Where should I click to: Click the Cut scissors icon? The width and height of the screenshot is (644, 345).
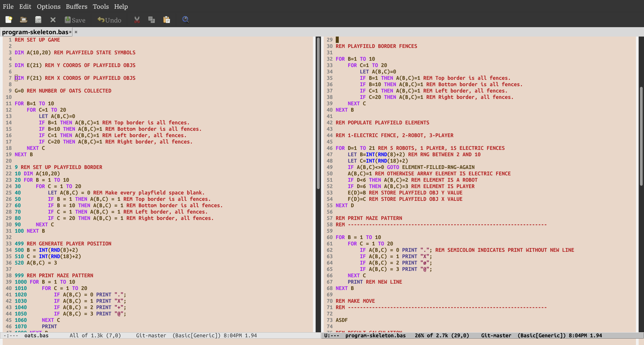coord(137,20)
